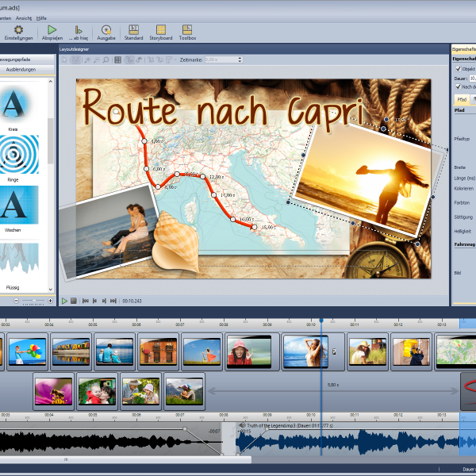Open the Ausgabe output wizard

tap(106, 33)
